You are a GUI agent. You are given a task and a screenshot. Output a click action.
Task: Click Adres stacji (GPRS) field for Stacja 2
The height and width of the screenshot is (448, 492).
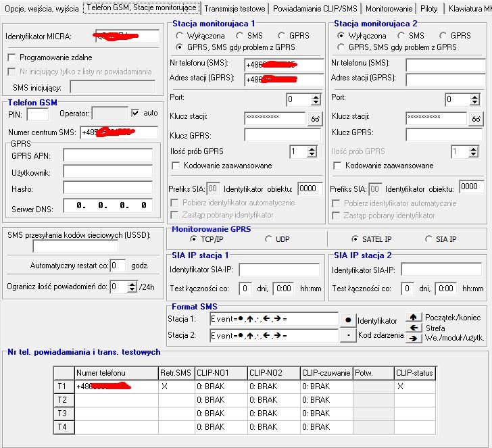click(445, 80)
